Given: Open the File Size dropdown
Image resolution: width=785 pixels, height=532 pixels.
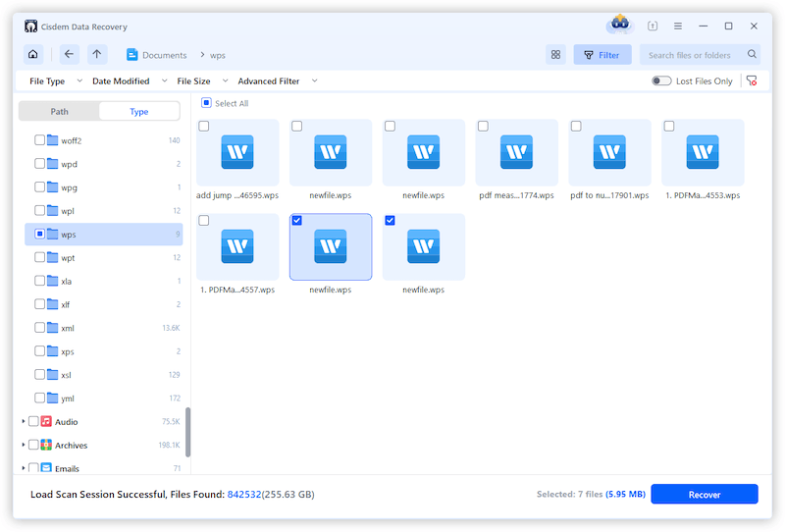Looking at the screenshot, I should pos(202,81).
